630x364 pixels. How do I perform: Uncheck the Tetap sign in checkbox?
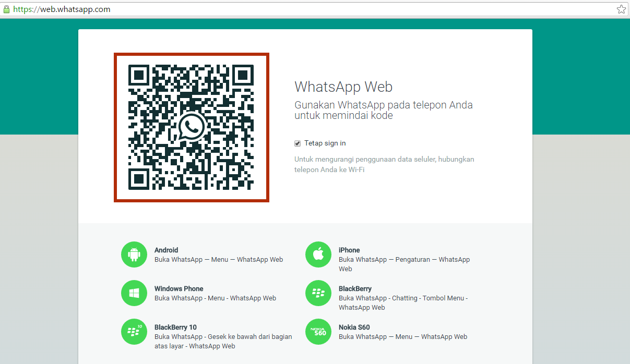(x=298, y=143)
